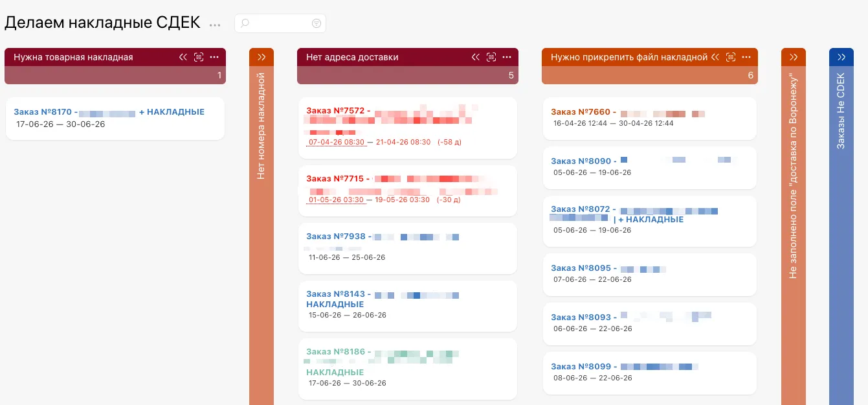Click the count '6' under 'Нужно прикрепить файл накладной'

point(750,76)
